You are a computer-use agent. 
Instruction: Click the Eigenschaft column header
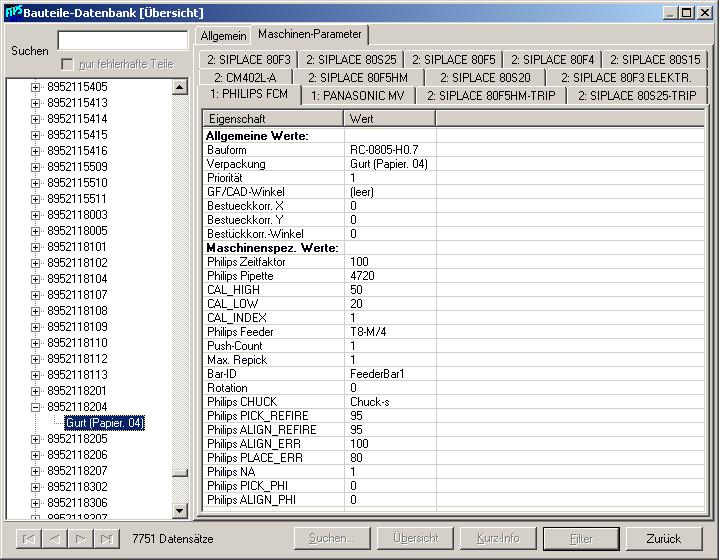(273, 119)
